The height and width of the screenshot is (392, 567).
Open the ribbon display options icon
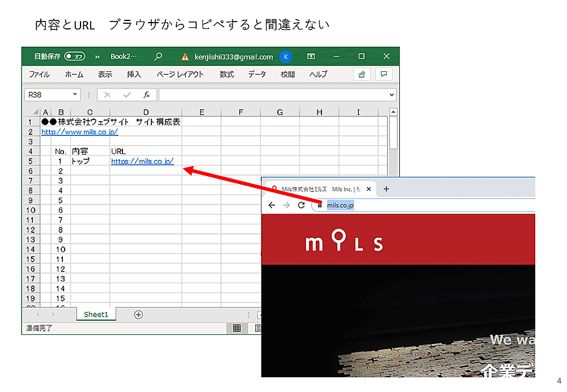tap(311, 57)
